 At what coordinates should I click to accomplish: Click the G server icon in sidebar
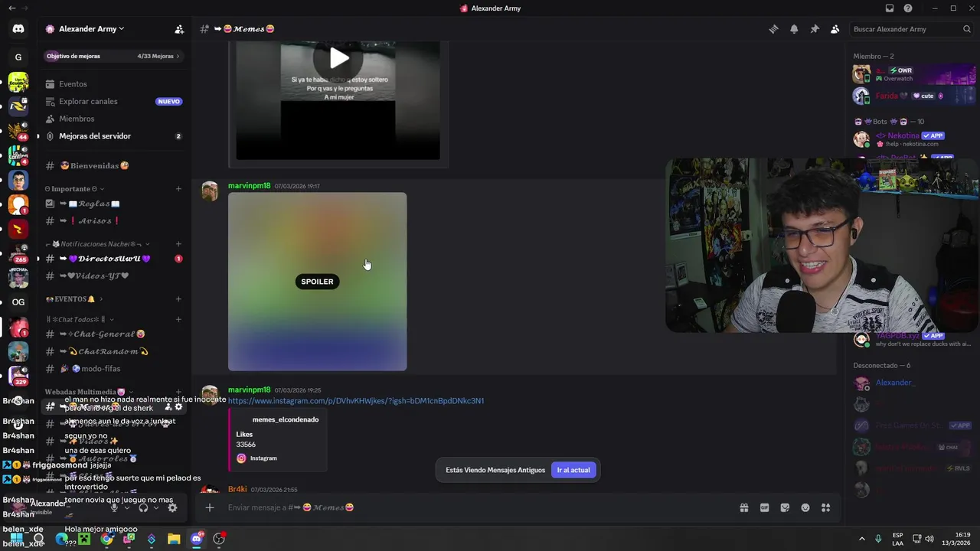point(18,57)
